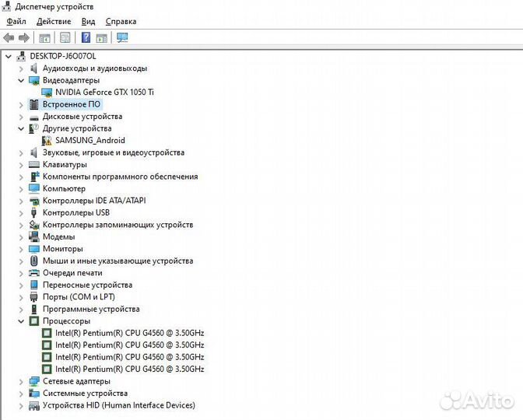Expand the Переносные устройства branch
Image resolution: width=523 pixels, height=420 pixels.
(21, 285)
